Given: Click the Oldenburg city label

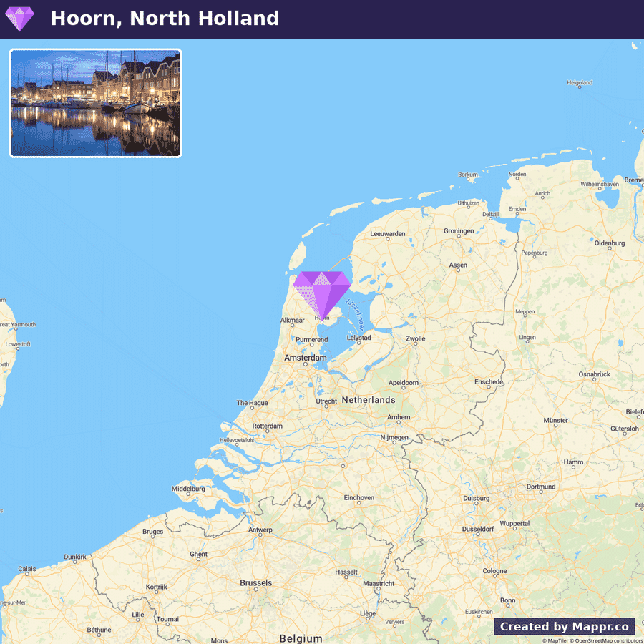Looking at the screenshot, I should point(610,243).
